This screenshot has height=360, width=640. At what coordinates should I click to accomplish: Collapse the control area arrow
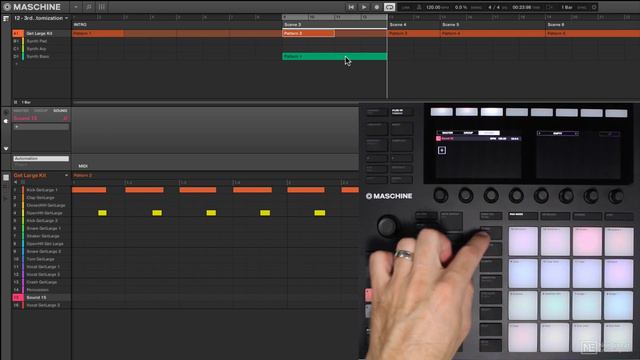click(x=6, y=149)
